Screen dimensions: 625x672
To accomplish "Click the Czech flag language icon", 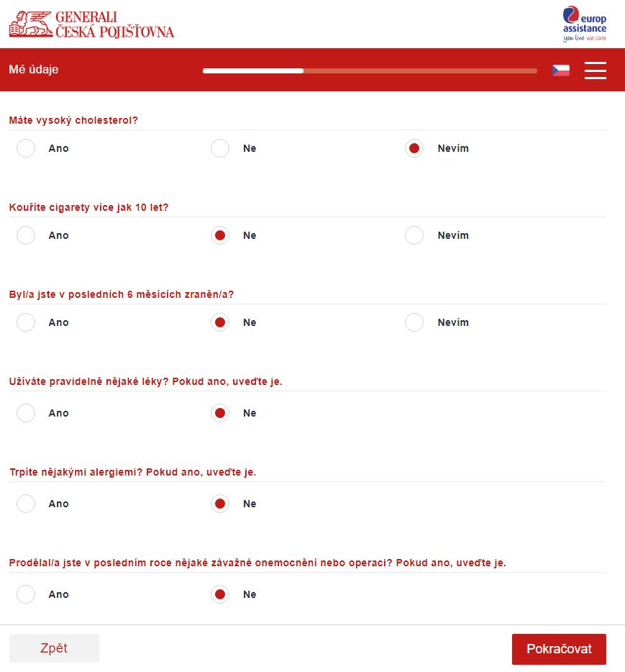I will point(560,70).
